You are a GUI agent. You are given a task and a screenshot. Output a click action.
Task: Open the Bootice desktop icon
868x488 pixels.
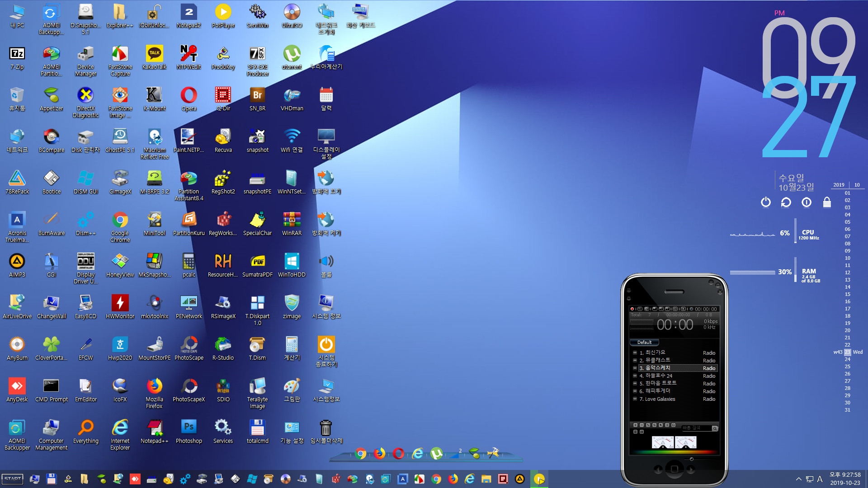51,183
